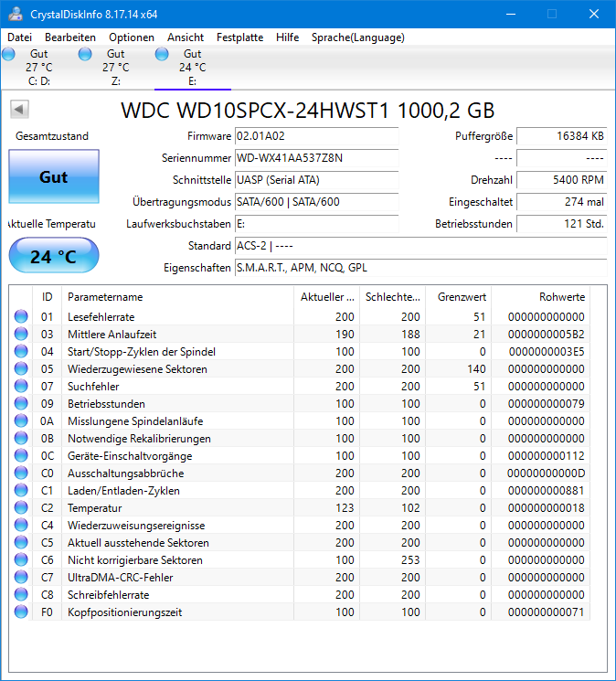The width and height of the screenshot is (616, 681).
Task: Click the Seriennummer field WD-WX41AA537Z8N
Action: coord(316,158)
